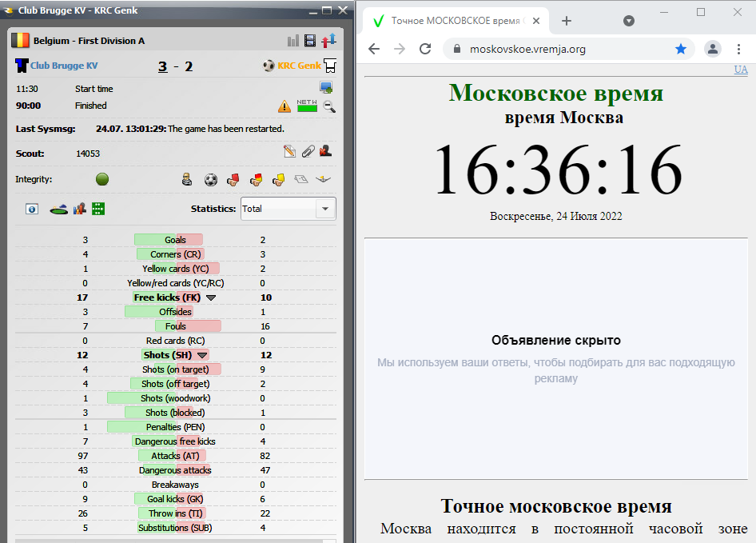Click the paperclip attachment icon
The height and width of the screenshot is (543, 756).
(x=308, y=151)
